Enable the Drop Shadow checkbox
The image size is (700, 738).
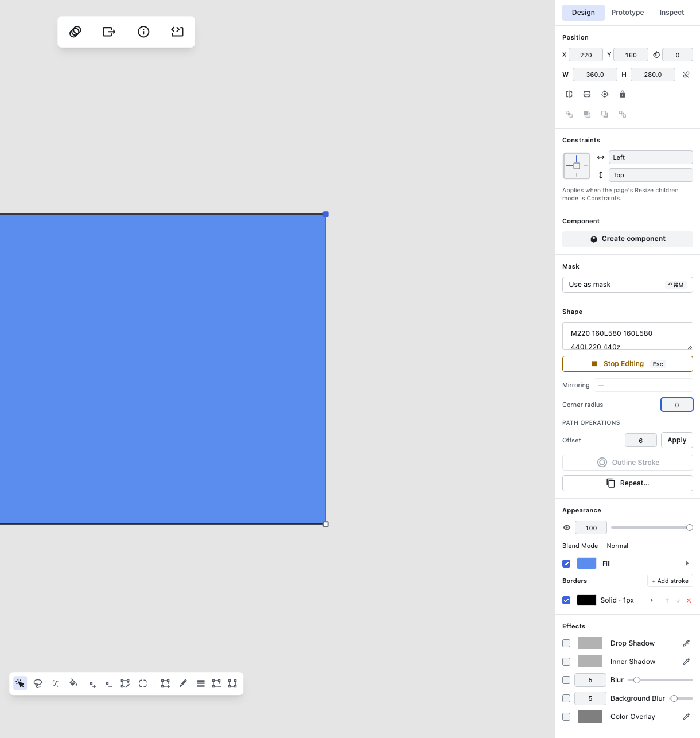(x=566, y=643)
